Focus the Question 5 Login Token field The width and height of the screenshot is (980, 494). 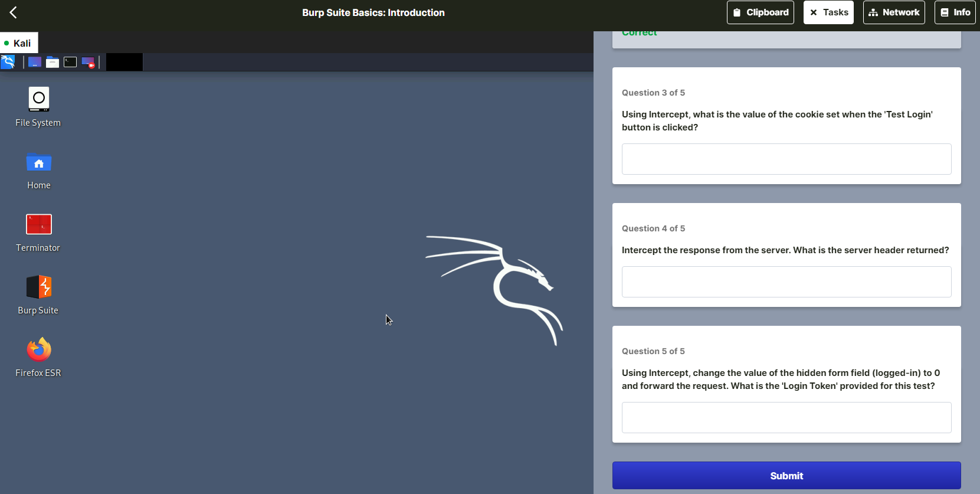(786, 417)
